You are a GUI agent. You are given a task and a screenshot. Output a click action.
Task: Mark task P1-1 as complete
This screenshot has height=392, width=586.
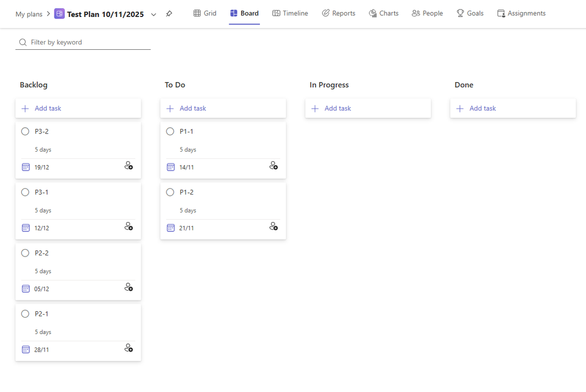tap(170, 131)
